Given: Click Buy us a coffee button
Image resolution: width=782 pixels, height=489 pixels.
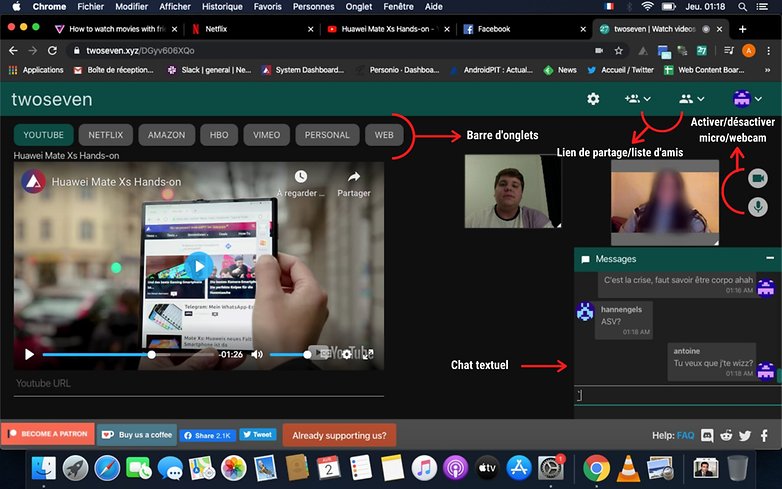Looking at the screenshot, I should tap(137, 435).
